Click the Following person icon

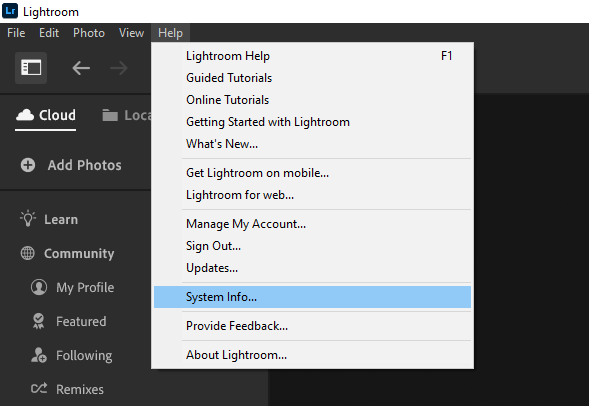pyautogui.click(x=39, y=355)
